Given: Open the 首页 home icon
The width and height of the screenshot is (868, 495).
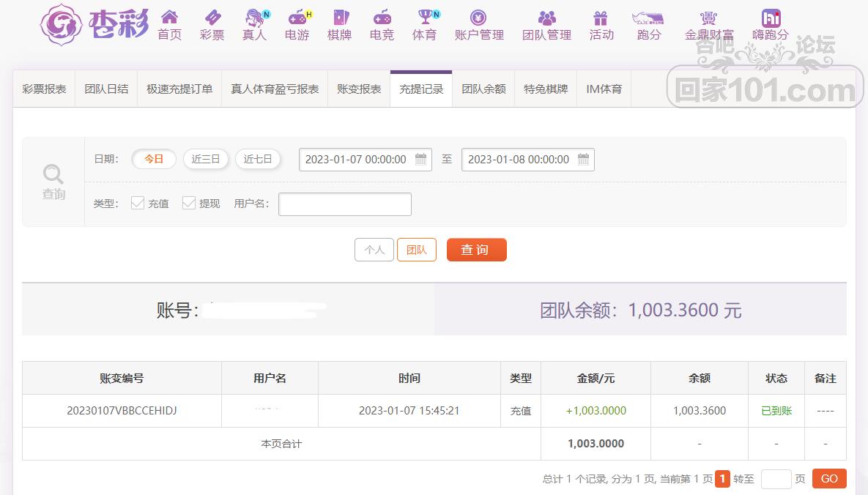Looking at the screenshot, I should tap(169, 18).
